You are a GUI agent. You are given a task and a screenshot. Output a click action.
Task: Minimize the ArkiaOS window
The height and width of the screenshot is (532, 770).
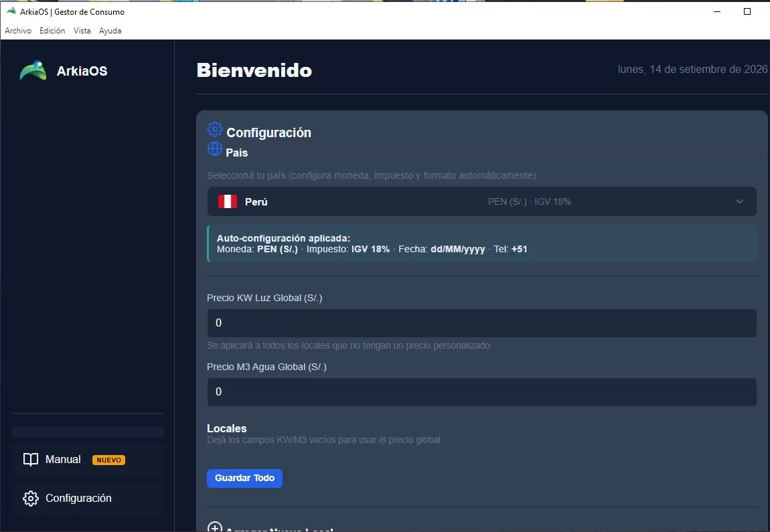(717, 12)
